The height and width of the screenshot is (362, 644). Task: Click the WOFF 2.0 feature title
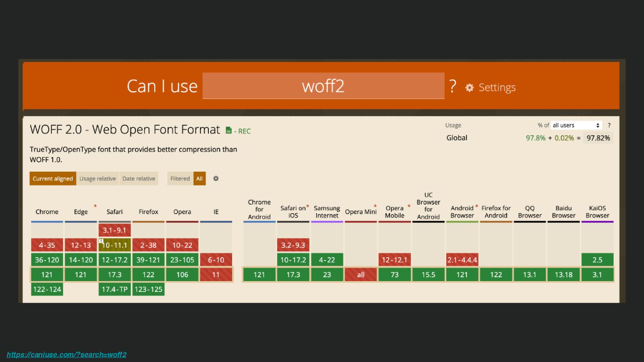pyautogui.click(x=125, y=130)
